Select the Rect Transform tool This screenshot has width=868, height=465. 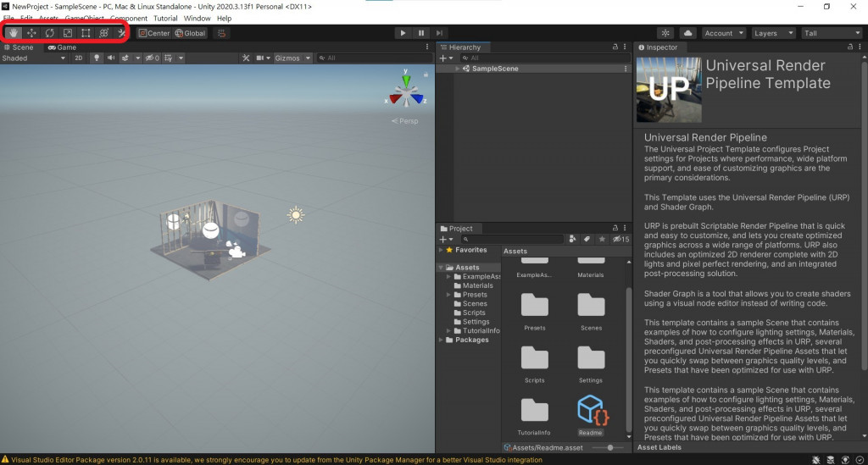(x=86, y=33)
